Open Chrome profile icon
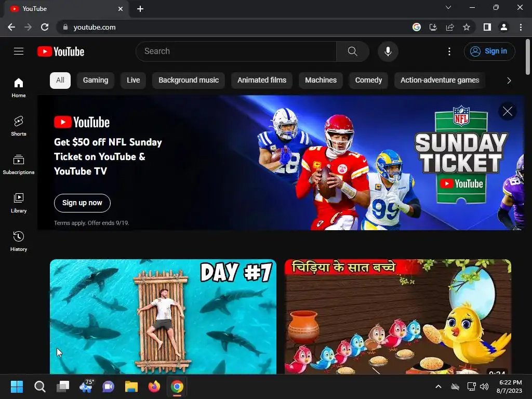Image resolution: width=532 pixels, height=399 pixels. (504, 27)
